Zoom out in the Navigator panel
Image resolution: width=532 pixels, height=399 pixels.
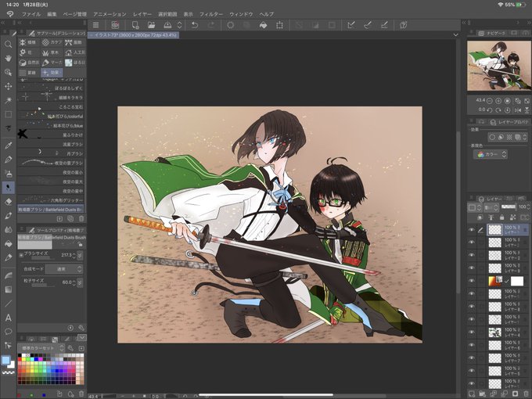click(489, 101)
